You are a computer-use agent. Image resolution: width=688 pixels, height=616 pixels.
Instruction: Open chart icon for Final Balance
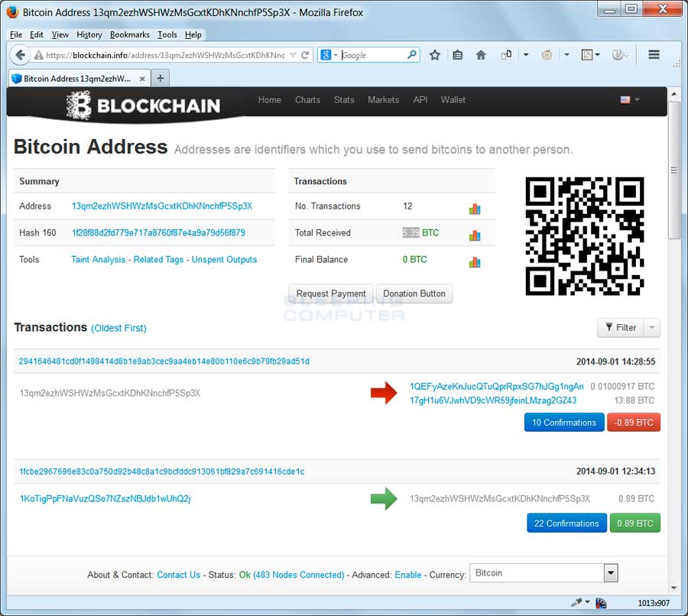click(474, 262)
